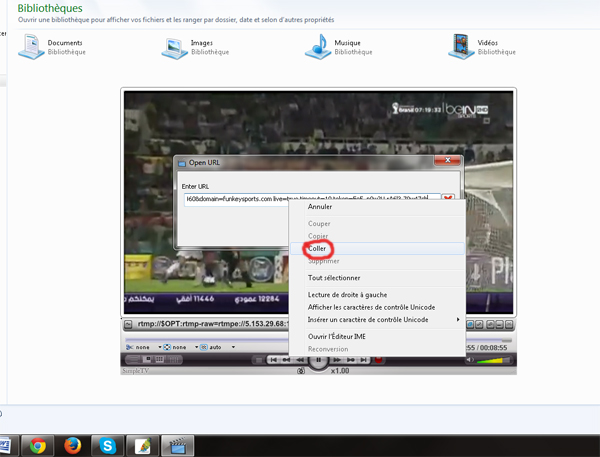Viewport: 600px width, 457px height.
Task: Click the aspect ratio icon beside second none
Action: click(x=167, y=347)
